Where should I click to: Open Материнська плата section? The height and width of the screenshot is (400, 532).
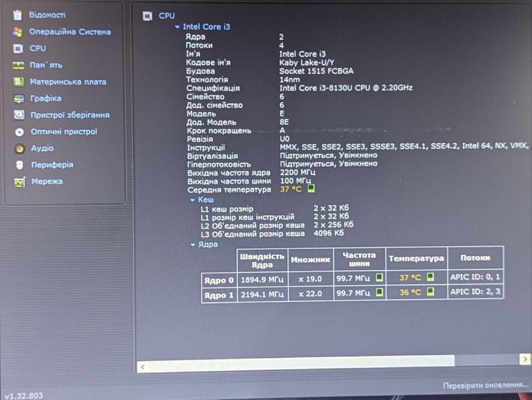[68, 82]
